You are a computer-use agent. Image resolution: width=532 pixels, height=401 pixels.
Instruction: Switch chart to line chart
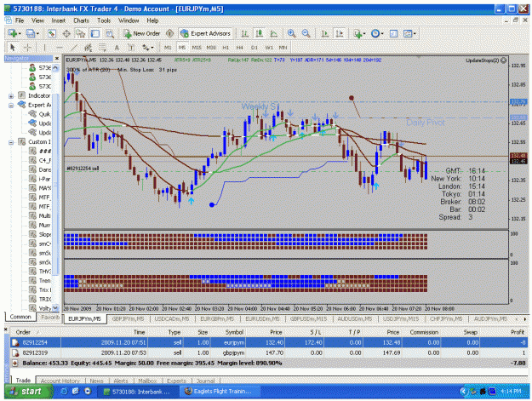click(273, 33)
